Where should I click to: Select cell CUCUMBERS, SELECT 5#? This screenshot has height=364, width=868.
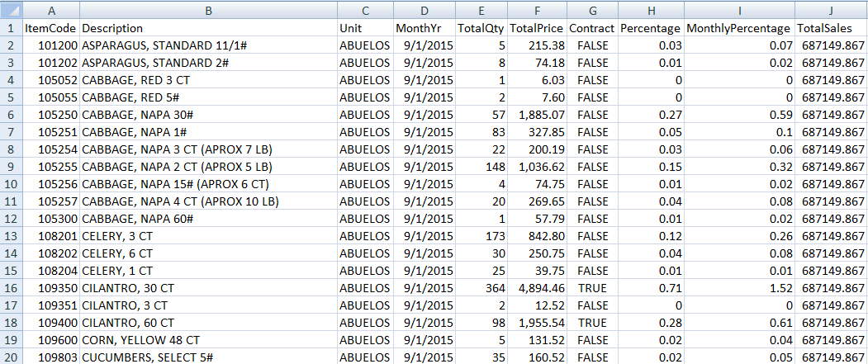pos(209,357)
